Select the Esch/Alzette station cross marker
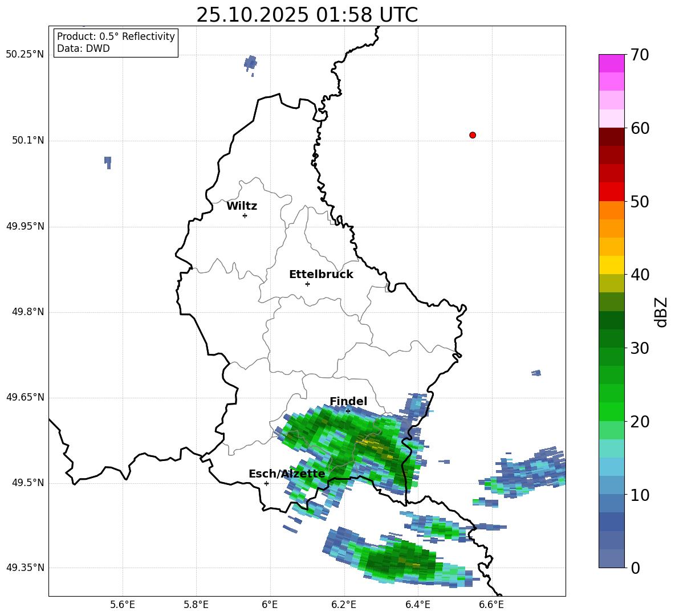The height and width of the screenshot is (616, 675). tap(266, 483)
